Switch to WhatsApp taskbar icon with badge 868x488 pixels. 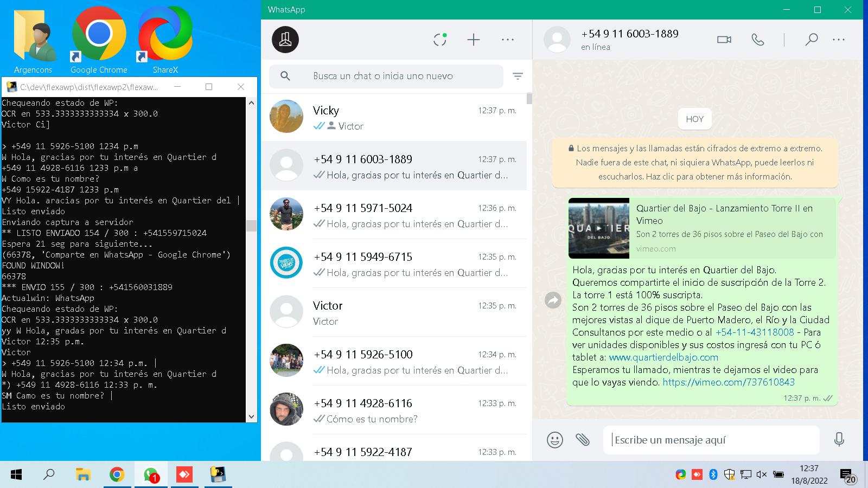tap(151, 475)
